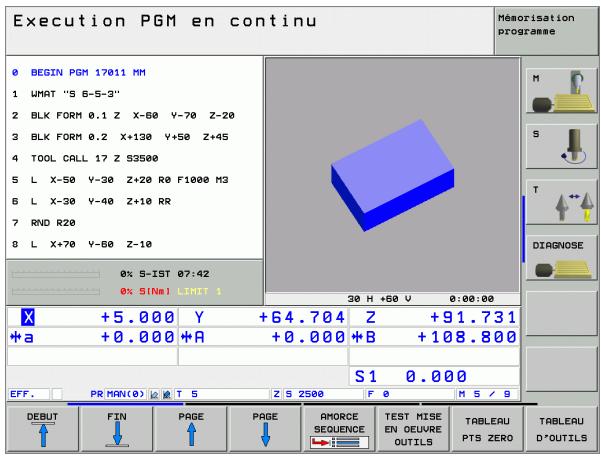
Task: Click the blue vertical softkey row indicator
Action: click(524, 229)
